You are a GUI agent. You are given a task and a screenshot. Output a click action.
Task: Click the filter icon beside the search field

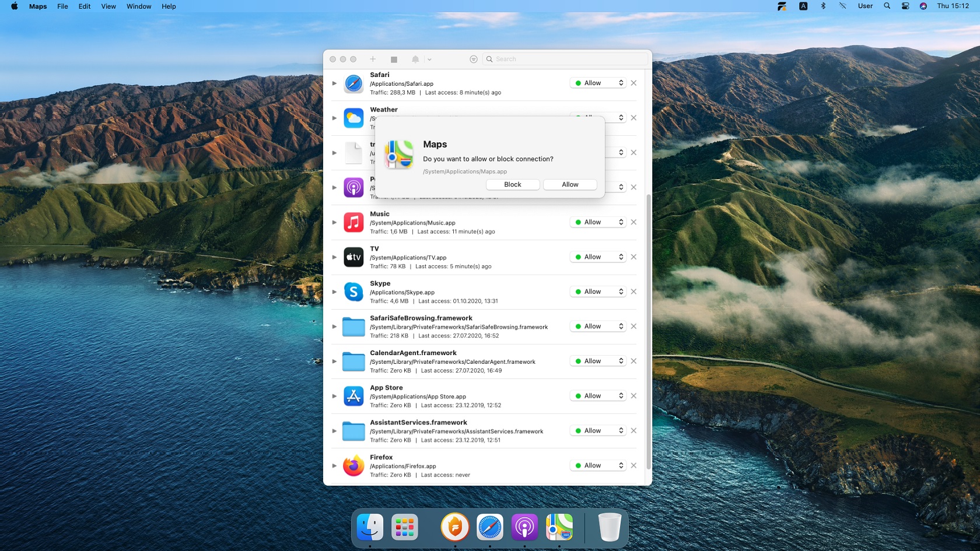[474, 59]
